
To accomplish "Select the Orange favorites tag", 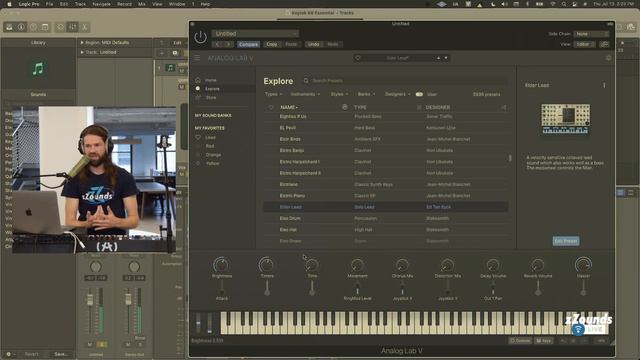I will click(x=209, y=155).
